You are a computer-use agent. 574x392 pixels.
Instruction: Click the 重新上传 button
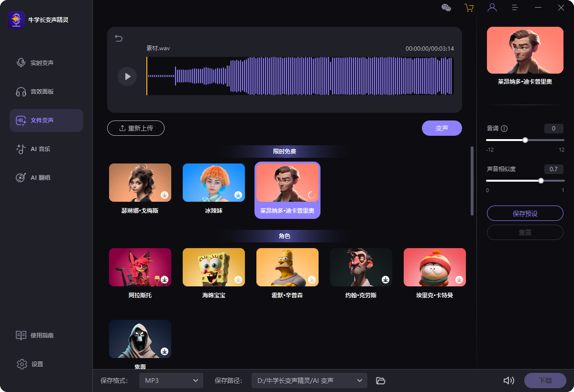(136, 128)
